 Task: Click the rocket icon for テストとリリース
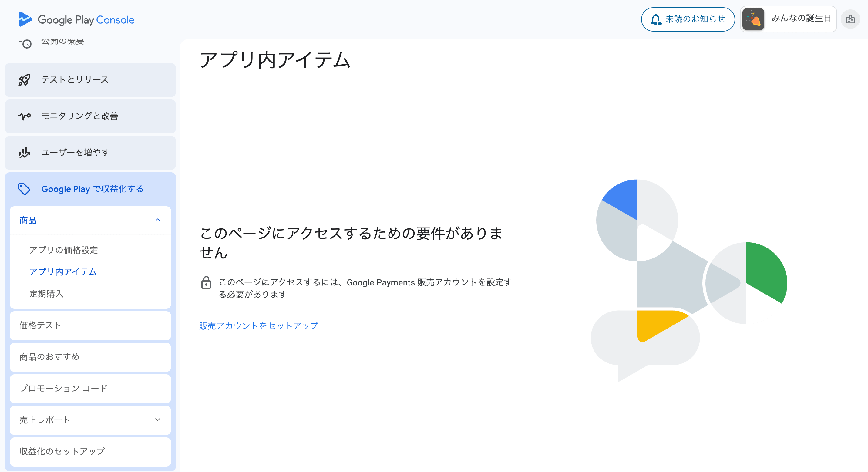pyautogui.click(x=24, y=80)
